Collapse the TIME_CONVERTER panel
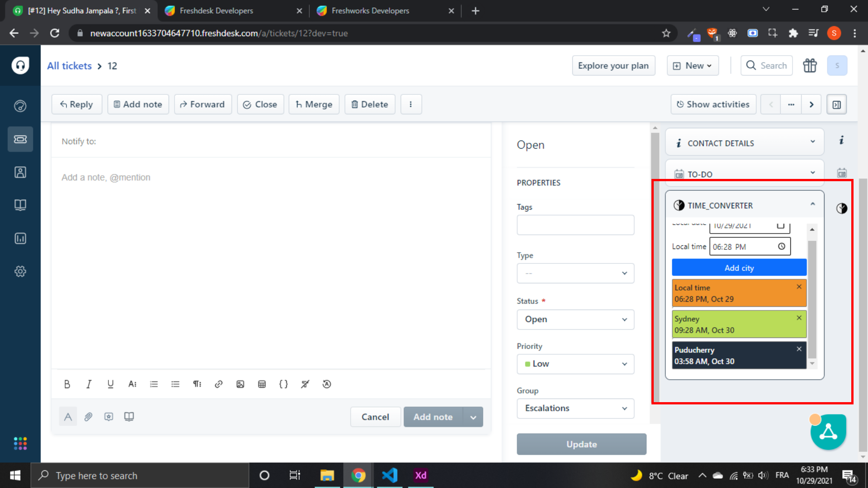The image size is (868, 488). (x=812, y=205)
